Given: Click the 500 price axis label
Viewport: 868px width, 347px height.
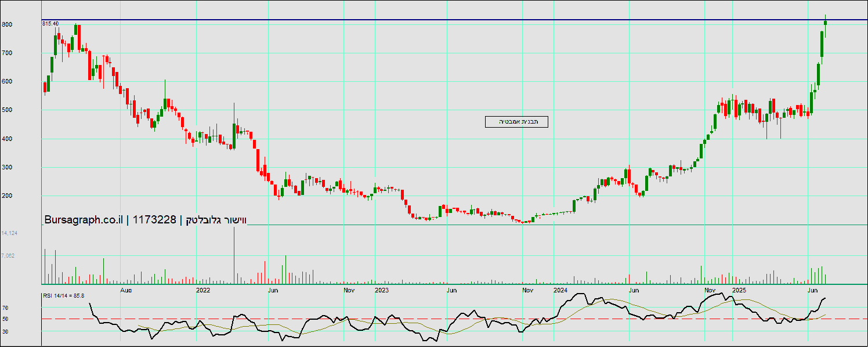Looking at the screenshot, I should pyautogui.click(x=7, y=110).
